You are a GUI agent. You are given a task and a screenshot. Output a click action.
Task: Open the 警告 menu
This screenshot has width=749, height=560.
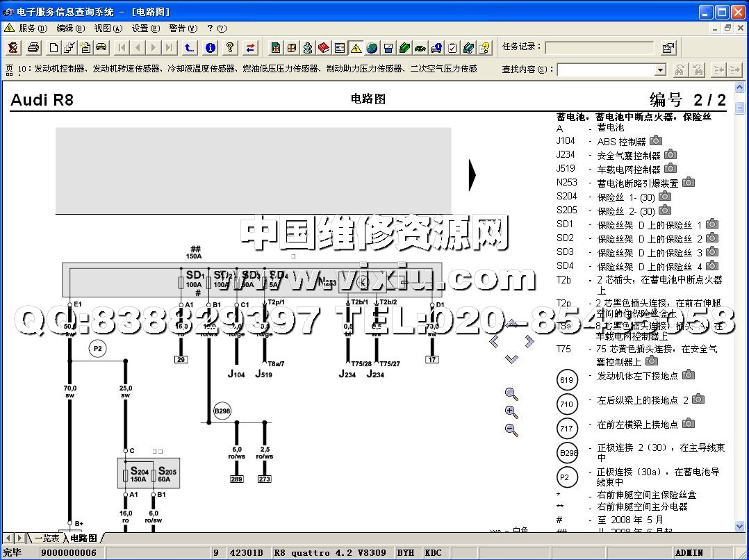[183, 28]
